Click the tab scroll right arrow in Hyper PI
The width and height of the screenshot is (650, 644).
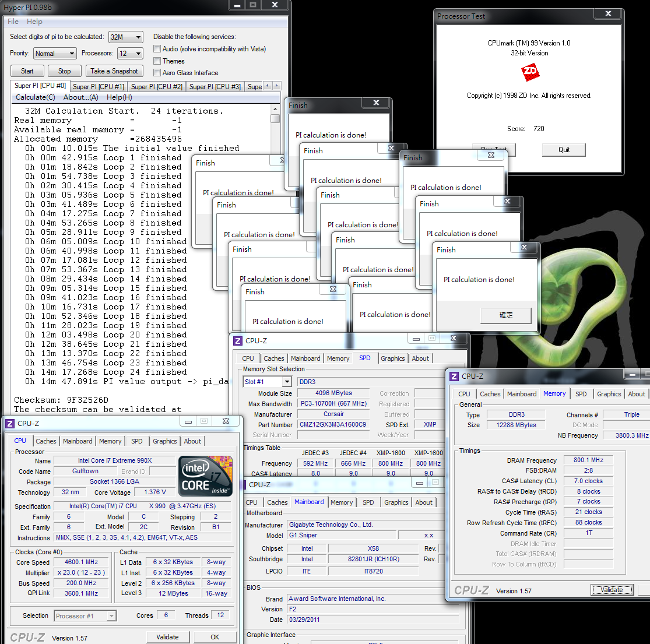coord(276,86)
